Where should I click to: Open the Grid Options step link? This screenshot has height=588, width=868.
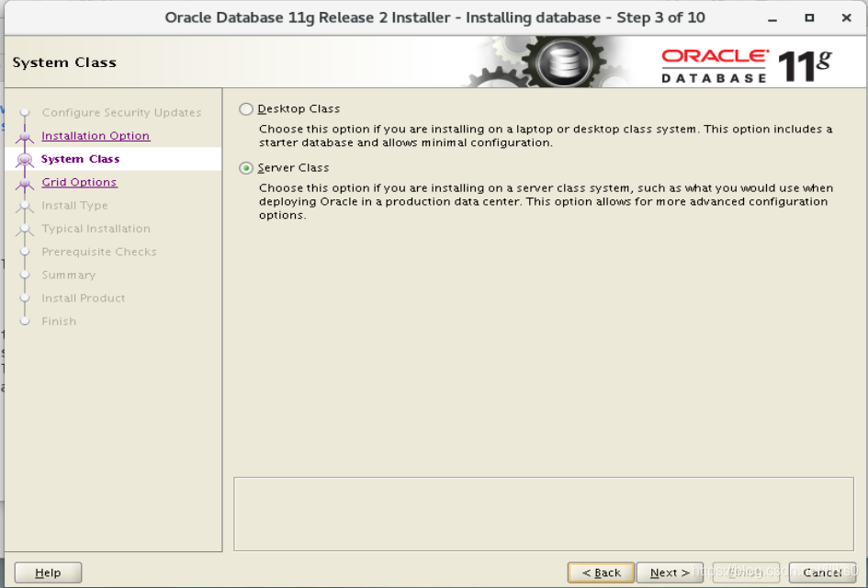(79, 182)
